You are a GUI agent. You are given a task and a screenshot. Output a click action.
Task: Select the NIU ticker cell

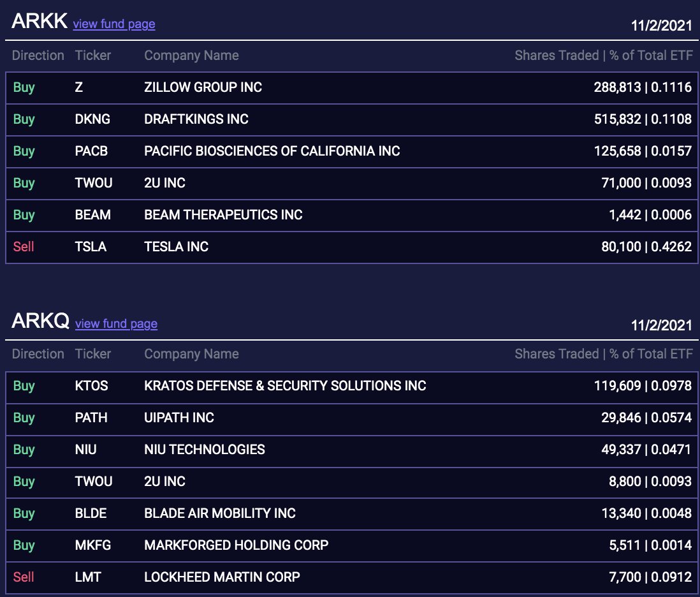pos(85,449)
